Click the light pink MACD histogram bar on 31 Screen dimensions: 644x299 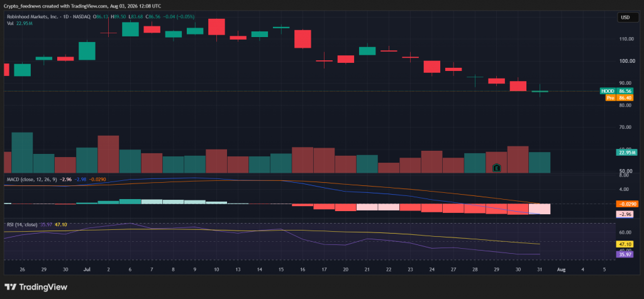pos(540,209)
